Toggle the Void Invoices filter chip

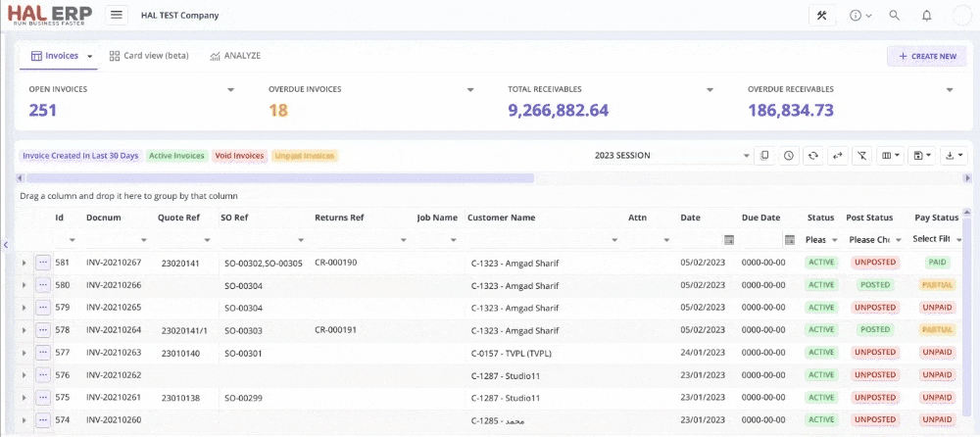(240, 156)
